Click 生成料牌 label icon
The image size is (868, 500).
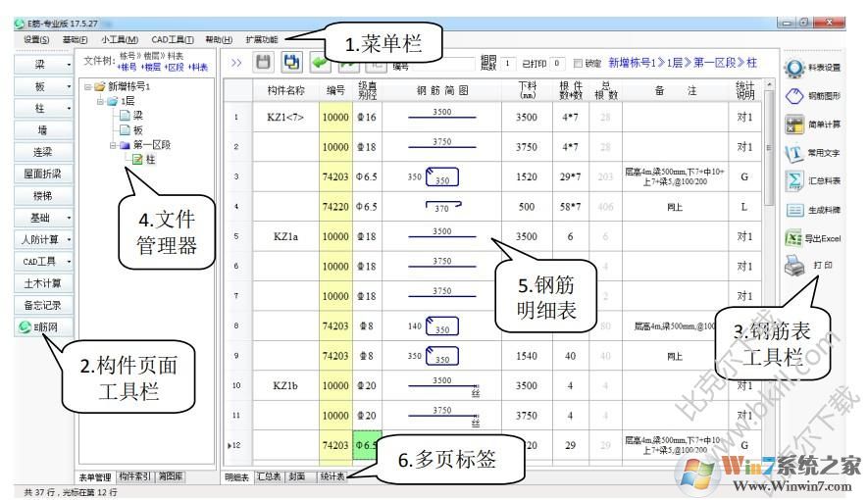click(x=794, y=210)
